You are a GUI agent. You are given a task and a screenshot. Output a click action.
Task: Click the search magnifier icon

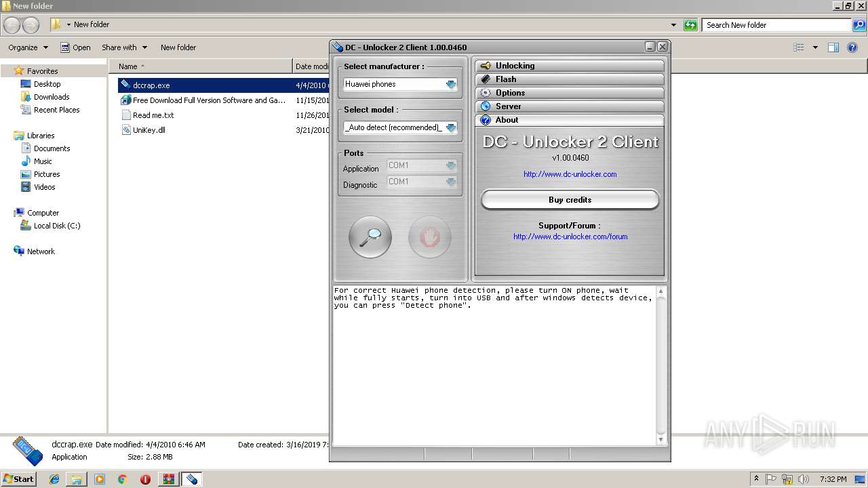click(859, 25)
